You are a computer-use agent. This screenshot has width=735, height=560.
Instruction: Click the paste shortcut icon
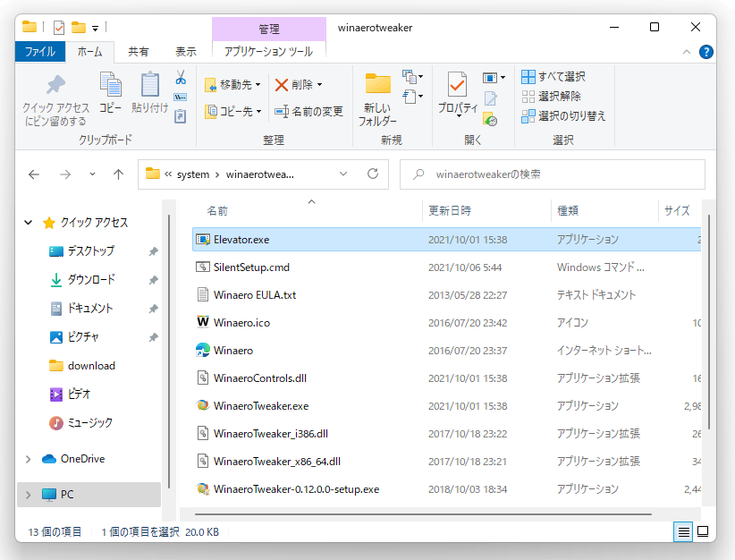[181, 115]
